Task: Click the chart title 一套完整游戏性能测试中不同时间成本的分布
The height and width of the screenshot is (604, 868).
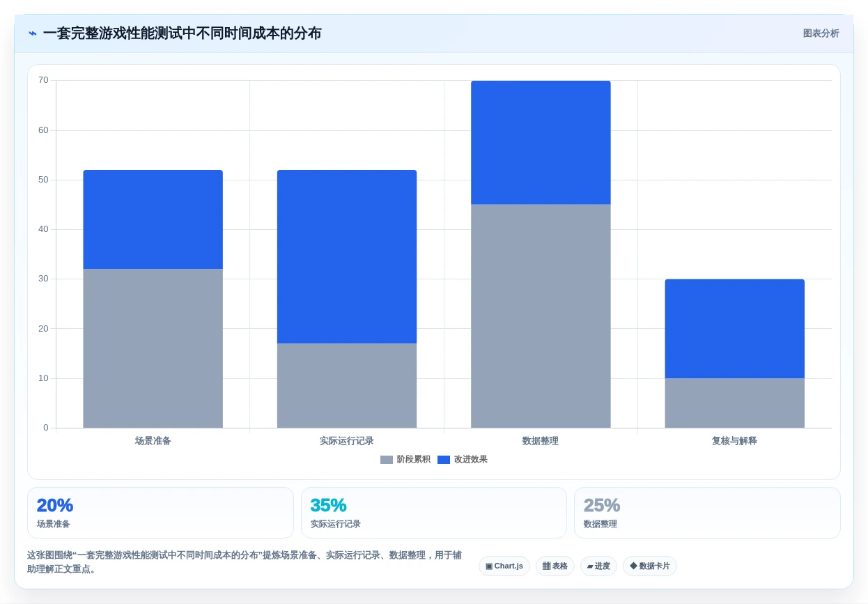Action: (182, 33)
